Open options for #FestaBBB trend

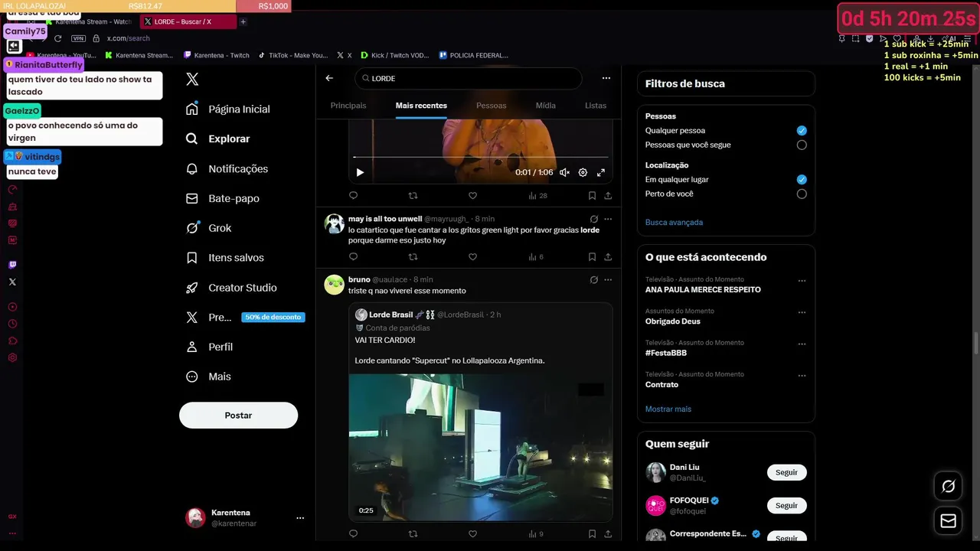(x=802, y=344)
